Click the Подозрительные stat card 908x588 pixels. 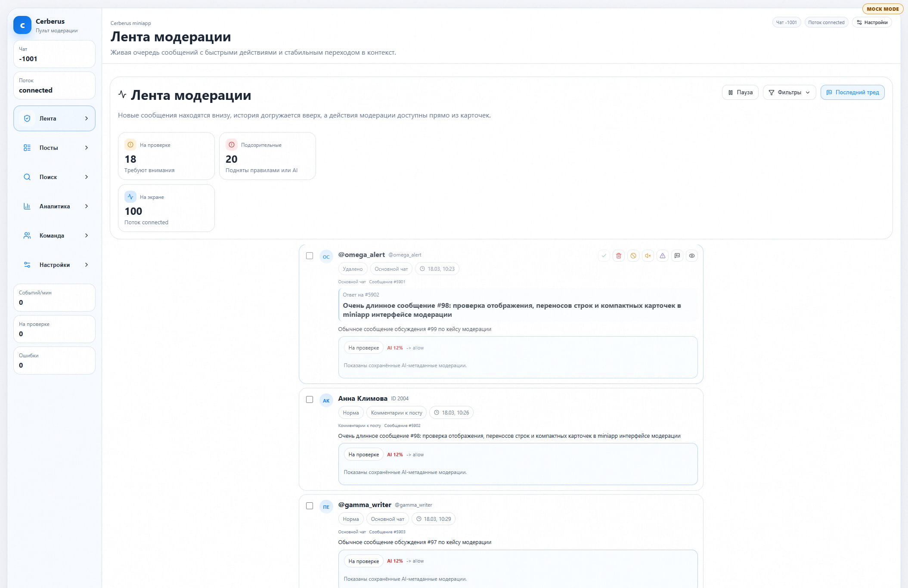click(267, 156)
